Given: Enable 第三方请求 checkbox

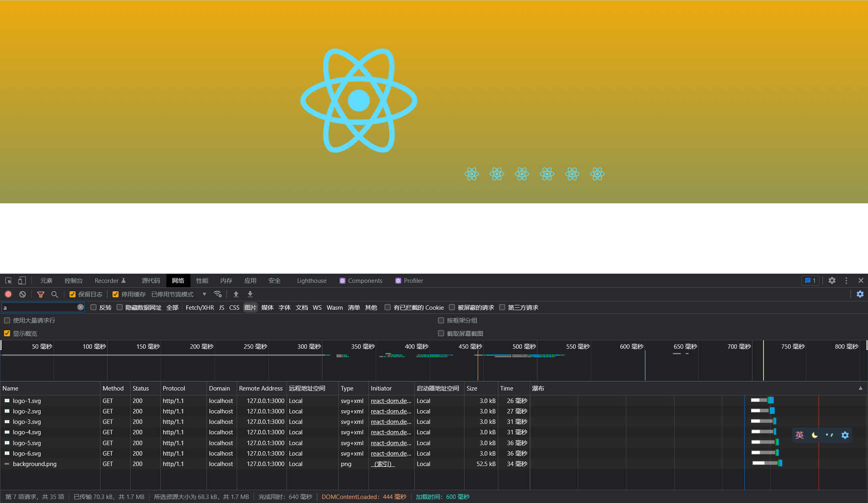Looking at the screenshot, I should click(502, 307).
